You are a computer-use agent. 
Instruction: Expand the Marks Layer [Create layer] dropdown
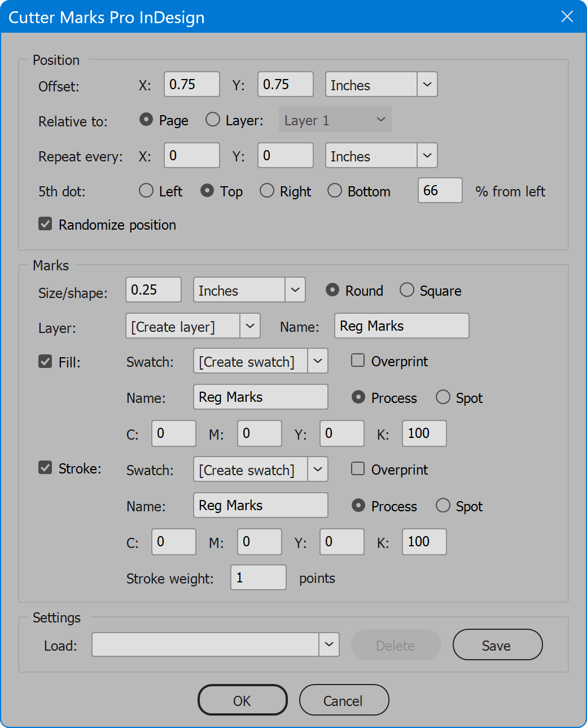point(193,326)
